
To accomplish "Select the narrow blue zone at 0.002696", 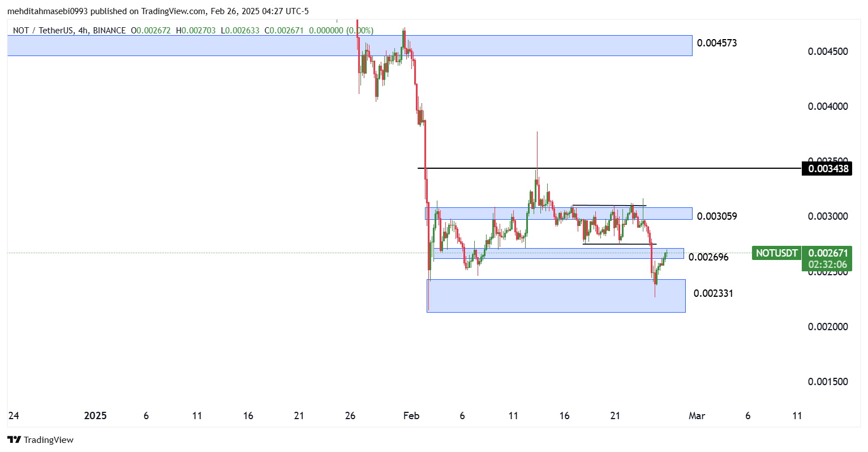I will click(x=558, y=253).
